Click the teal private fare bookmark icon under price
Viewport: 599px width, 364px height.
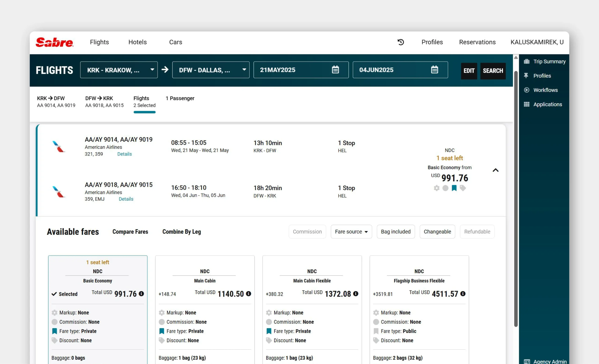pos(454,188)
